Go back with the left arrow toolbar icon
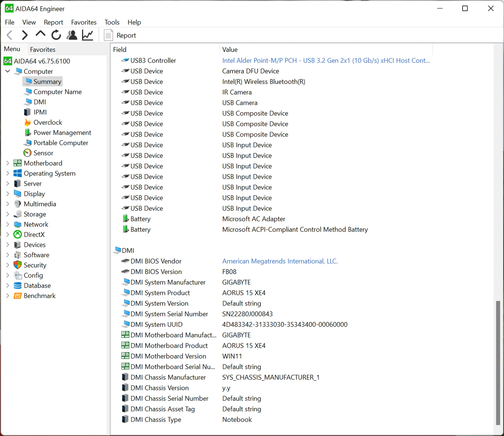Screen dimensions: 504x436 tap(9, 35)
